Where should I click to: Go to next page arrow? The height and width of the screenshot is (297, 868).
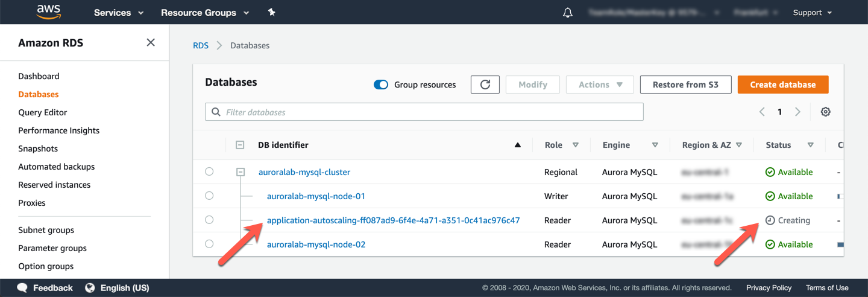(797, 112)
